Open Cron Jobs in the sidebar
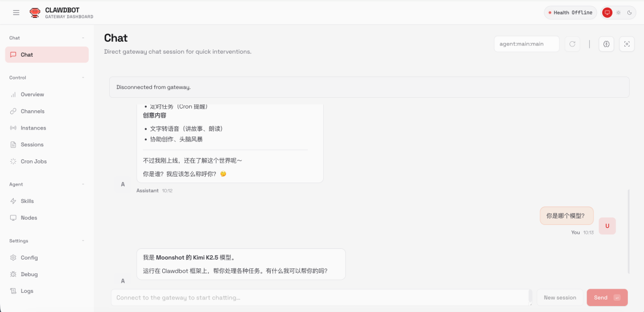 tap(47, 162)
